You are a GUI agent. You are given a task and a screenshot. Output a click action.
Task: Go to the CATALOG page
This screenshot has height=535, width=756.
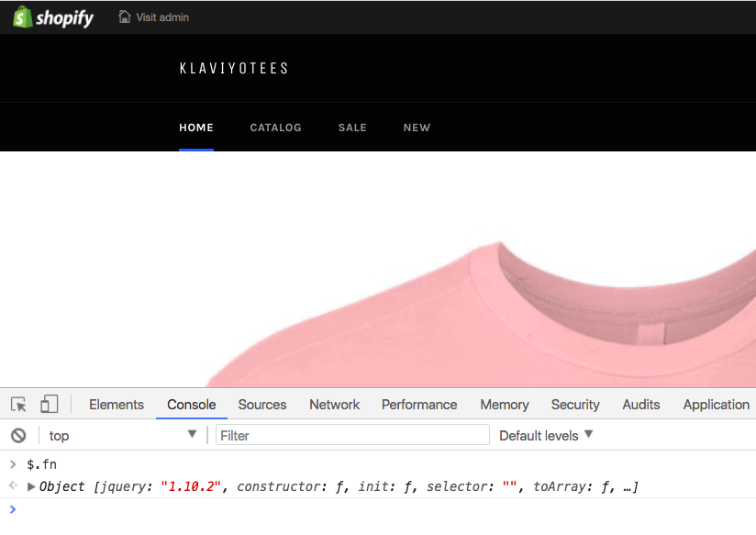coord(275,128)
